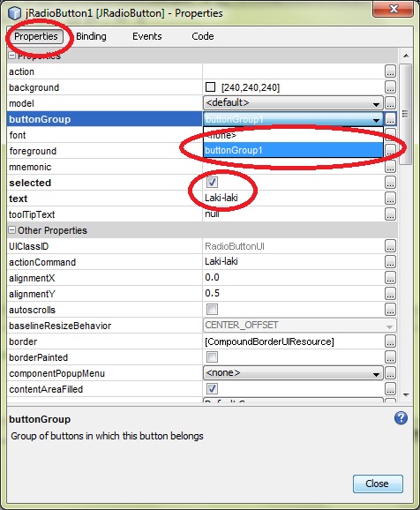420x510 pixels.
Task: Switch to the Events tab
Action: click(x=146, y=36)
